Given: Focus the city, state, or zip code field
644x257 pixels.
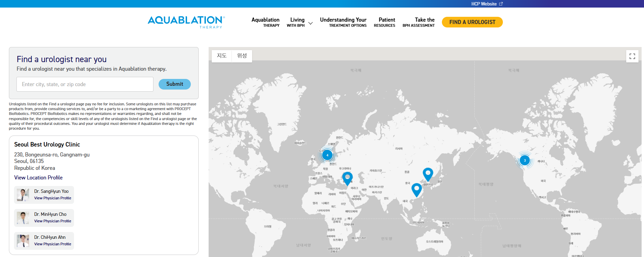Looking at the screenshot, I should (85, 84).
